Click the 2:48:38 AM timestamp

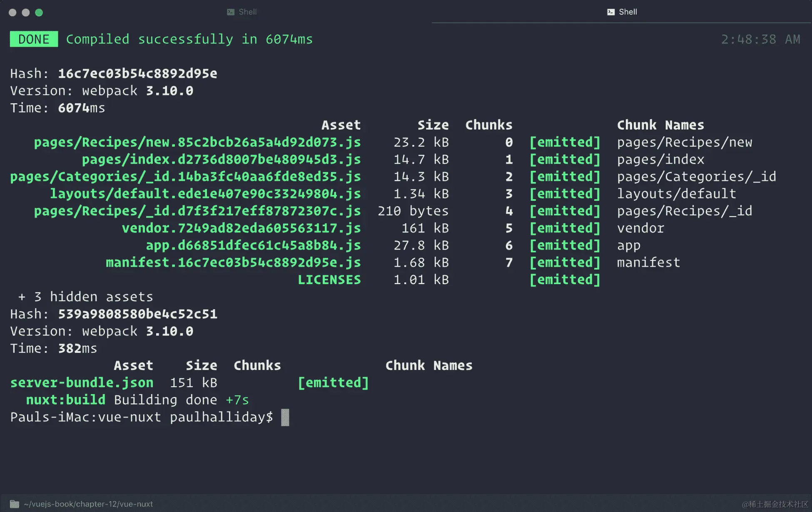pyautogui.click(x=760, y=40)
